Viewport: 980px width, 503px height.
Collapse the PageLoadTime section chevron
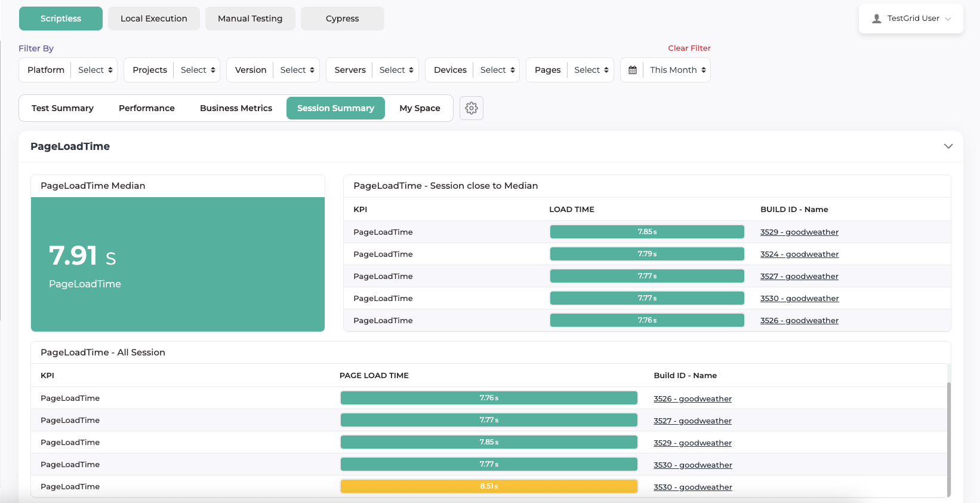tap(948, 146)
